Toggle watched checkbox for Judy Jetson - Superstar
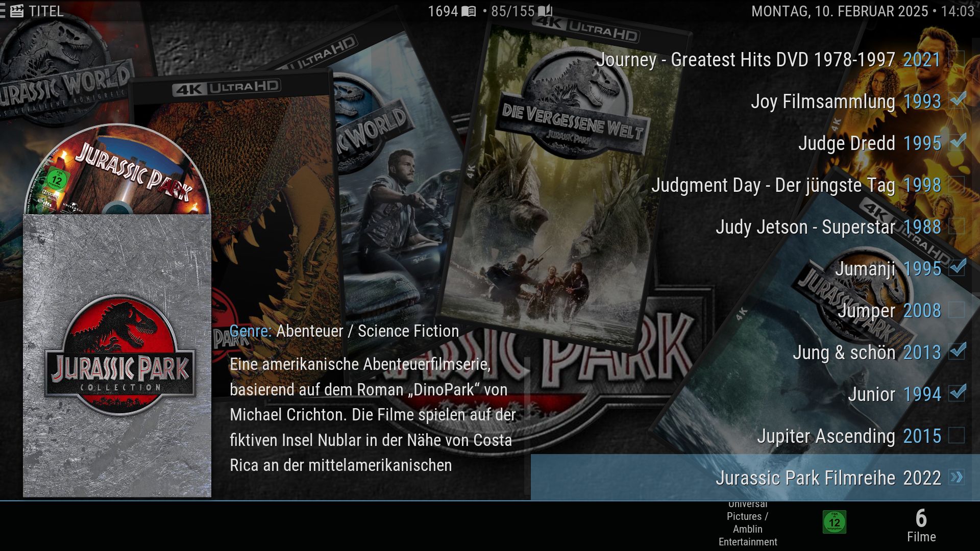 click(957, 227)
